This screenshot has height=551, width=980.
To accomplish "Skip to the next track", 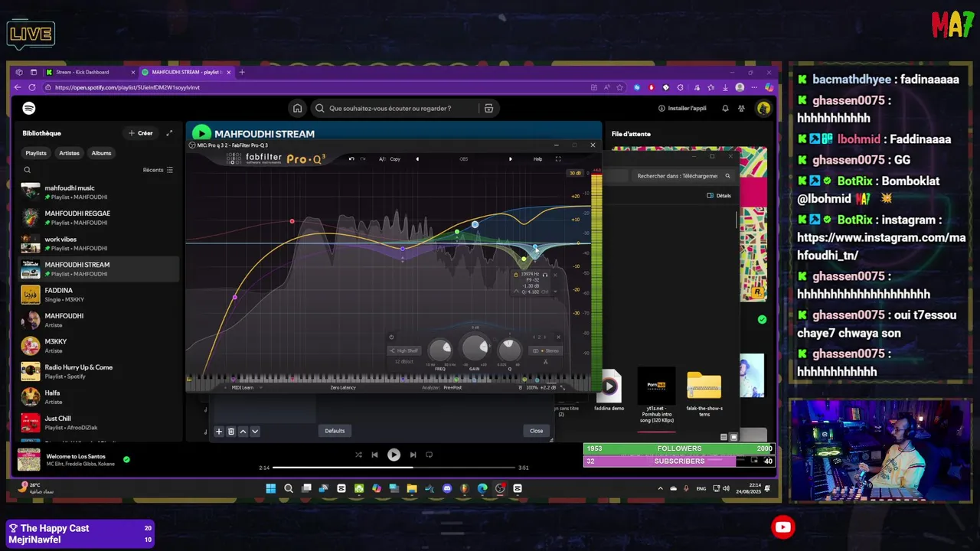I will click(x=413, y=455).
